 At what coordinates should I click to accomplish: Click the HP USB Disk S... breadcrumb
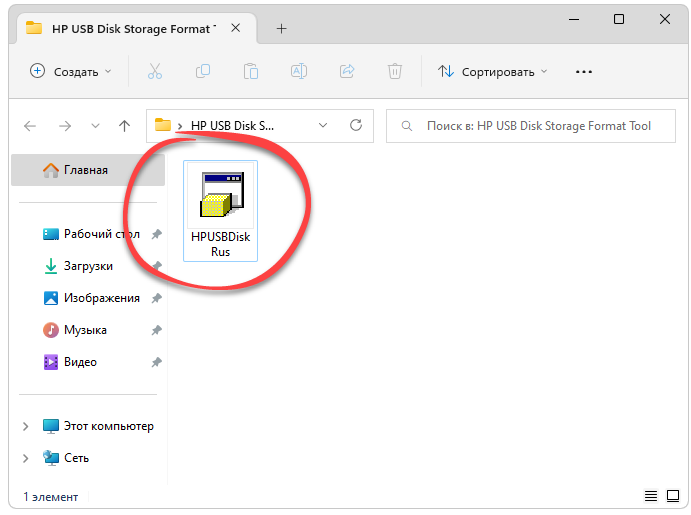pos(232,126)
